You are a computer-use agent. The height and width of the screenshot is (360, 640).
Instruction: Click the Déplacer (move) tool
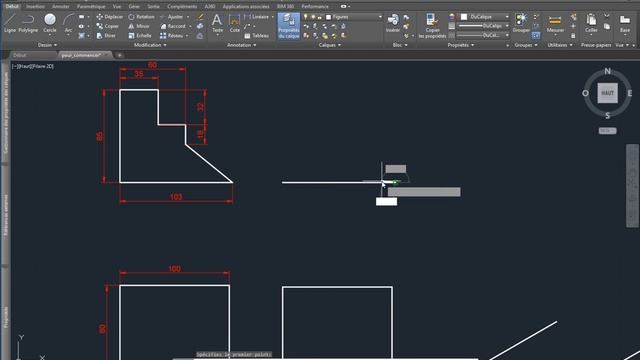[x=109, y=17]
